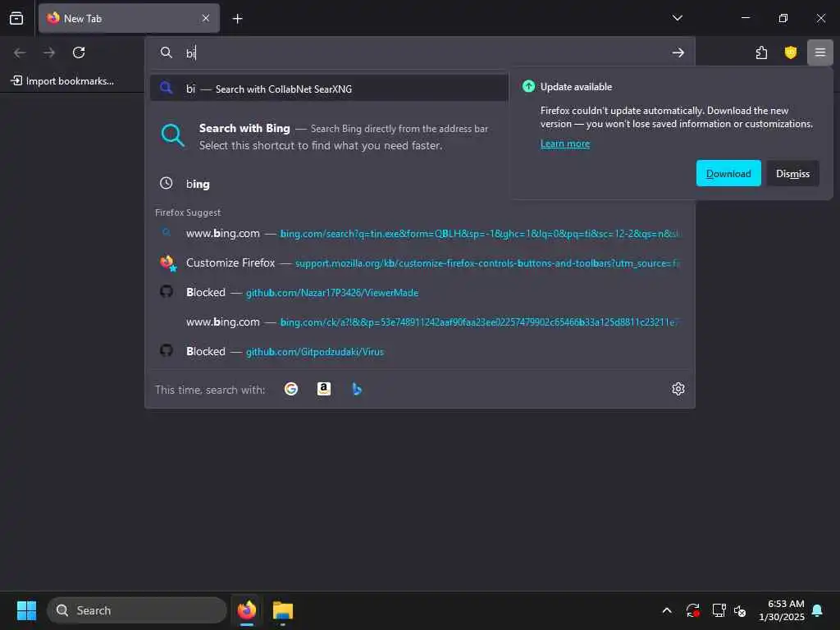
Task: Click the large Bing search magnifier icon
Action: 172,135
